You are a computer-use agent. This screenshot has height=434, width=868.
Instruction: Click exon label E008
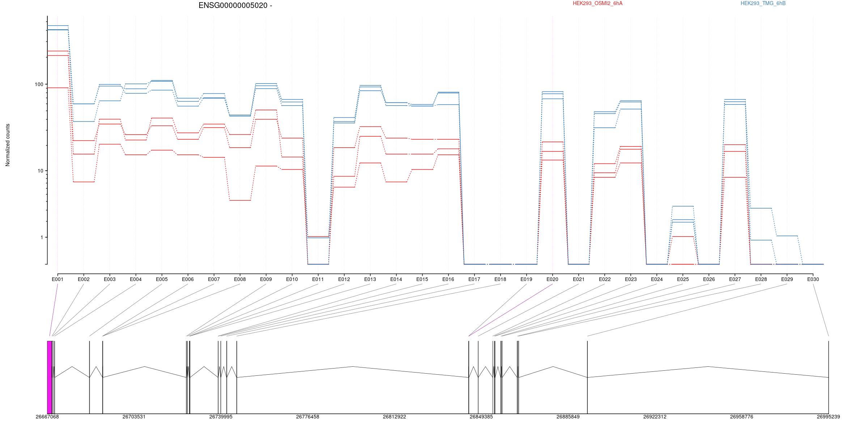tap(240, 279)
